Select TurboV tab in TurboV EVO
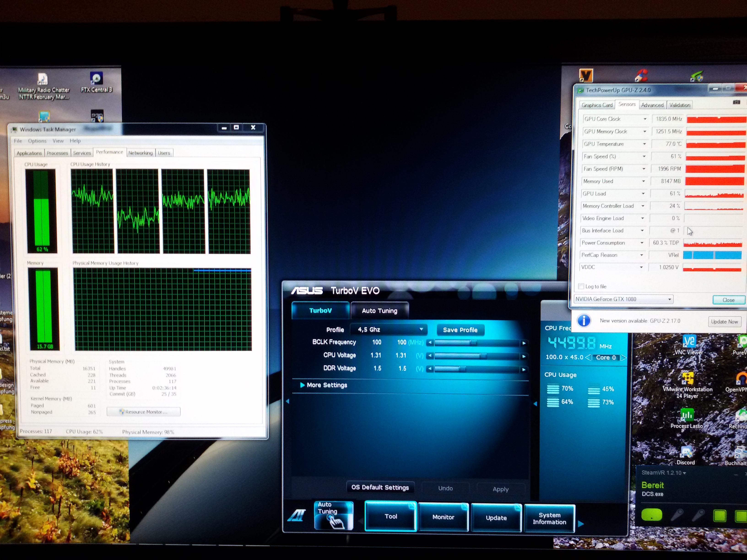The height and width of the screenshot is (560, 747). (x=320, y=310)
